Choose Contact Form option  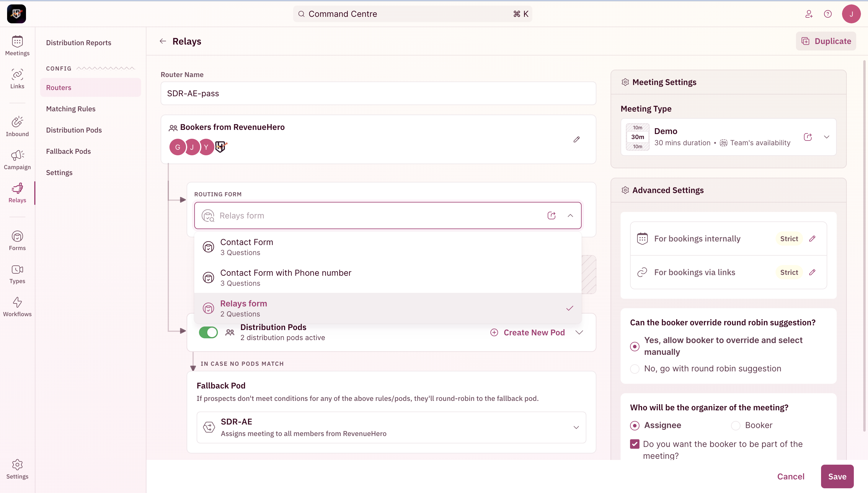pos(388,247)
